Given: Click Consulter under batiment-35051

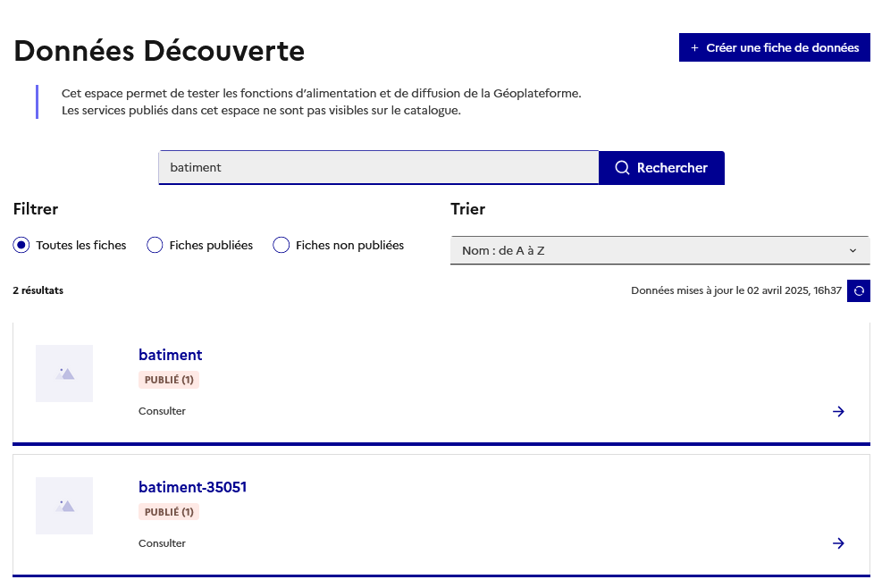Looking at the screenshot, I should click(x=162, y=543).
